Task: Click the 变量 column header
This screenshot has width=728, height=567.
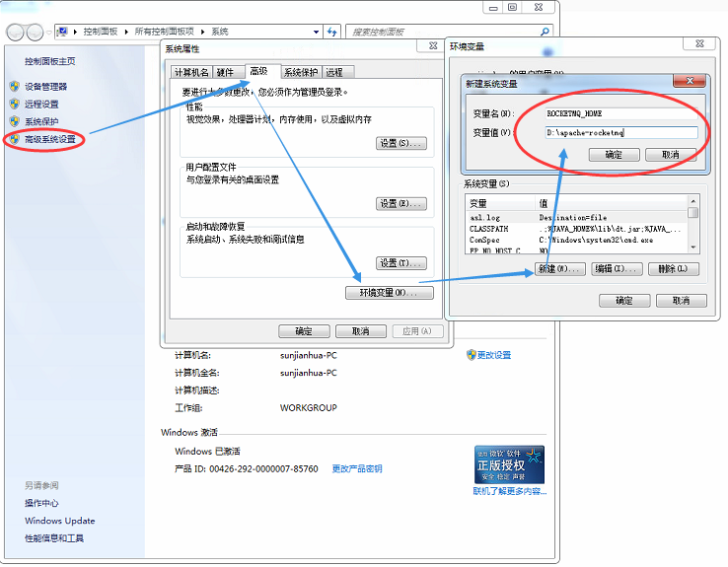Action: (x=500, y=203)
